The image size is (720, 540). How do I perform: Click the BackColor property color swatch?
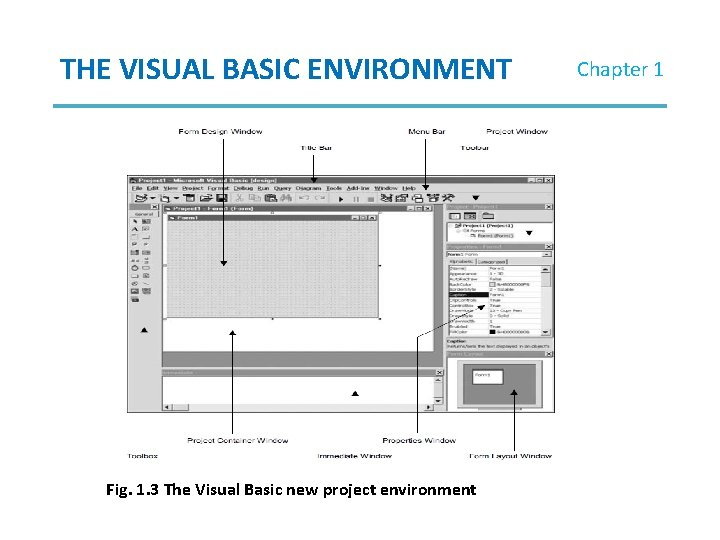pyautogui.click(x=492, y=285)
